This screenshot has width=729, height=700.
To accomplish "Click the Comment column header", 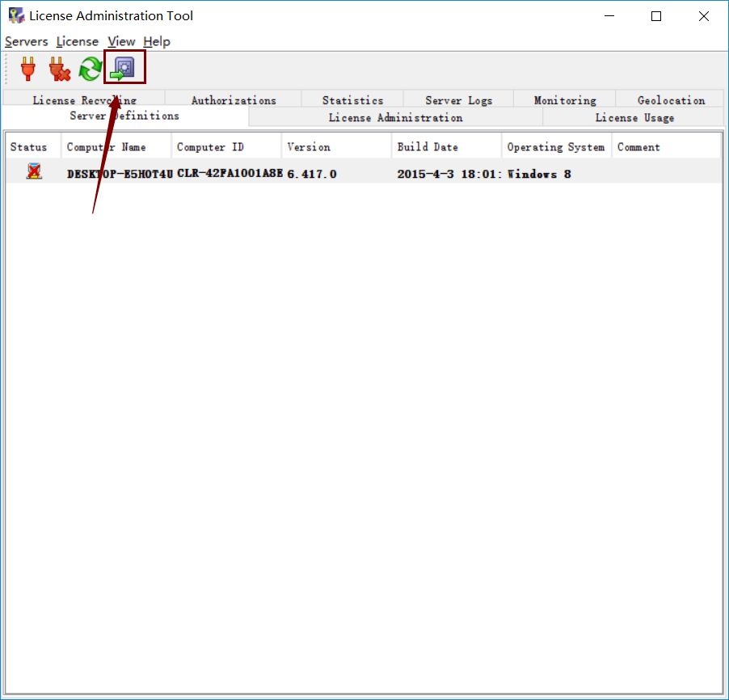I will [x=667, y=146].
